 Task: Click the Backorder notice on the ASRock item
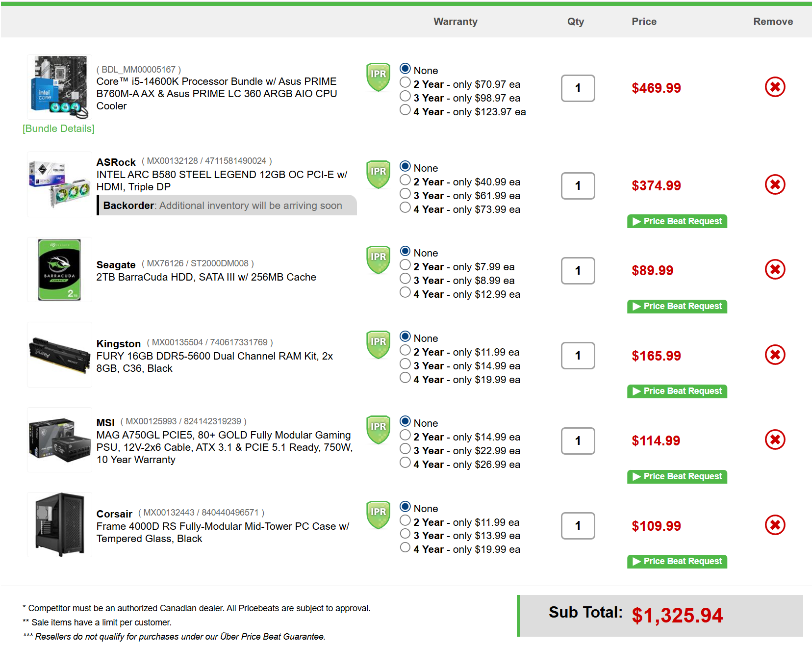tap(227, 206)
